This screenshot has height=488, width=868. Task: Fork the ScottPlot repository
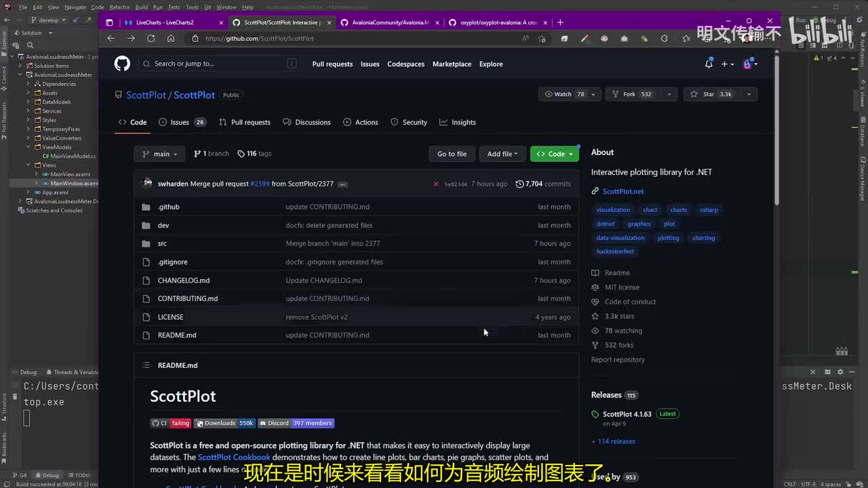[x=633, y=94]
